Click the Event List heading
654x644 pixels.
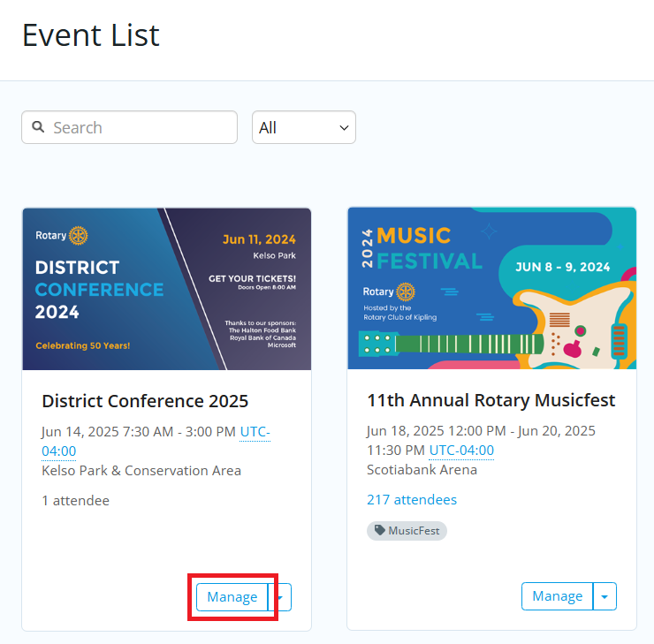click(90, 35)
